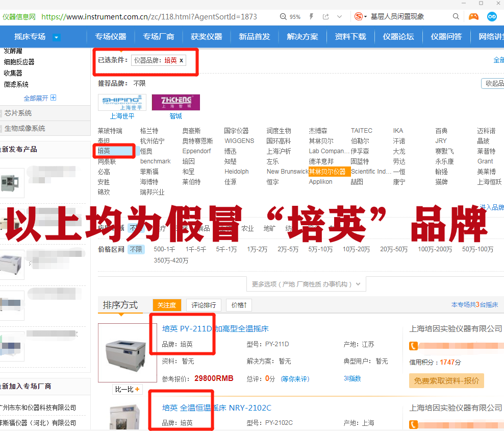Select 生物成像系统 category
Image resolution: width=504 pixels, height=431 pixels.
[x=25, y=128]
